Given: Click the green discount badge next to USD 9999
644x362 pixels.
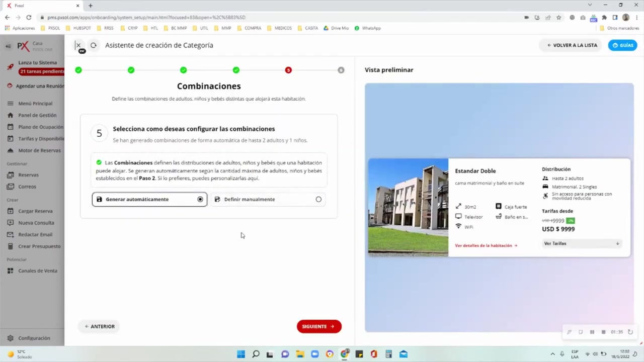Looking at the screenshot, I should coord(570,220).
